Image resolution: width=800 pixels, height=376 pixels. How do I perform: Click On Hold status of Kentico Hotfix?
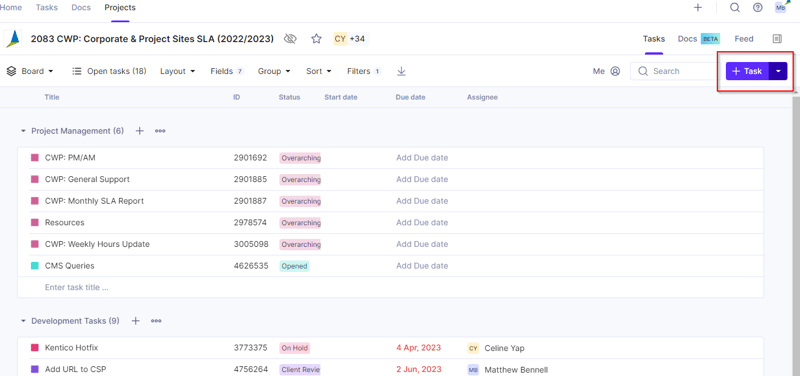click(294, 348)
